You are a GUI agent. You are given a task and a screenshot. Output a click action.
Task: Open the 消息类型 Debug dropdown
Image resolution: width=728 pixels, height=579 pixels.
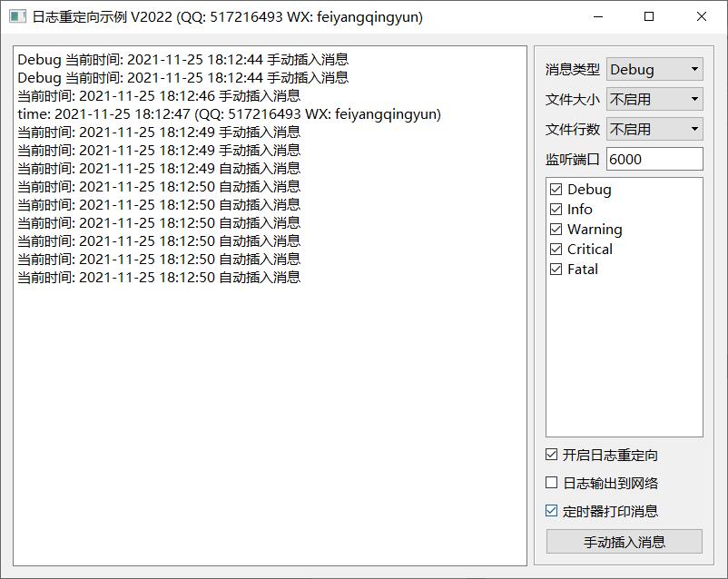click(x=654, y=70)
